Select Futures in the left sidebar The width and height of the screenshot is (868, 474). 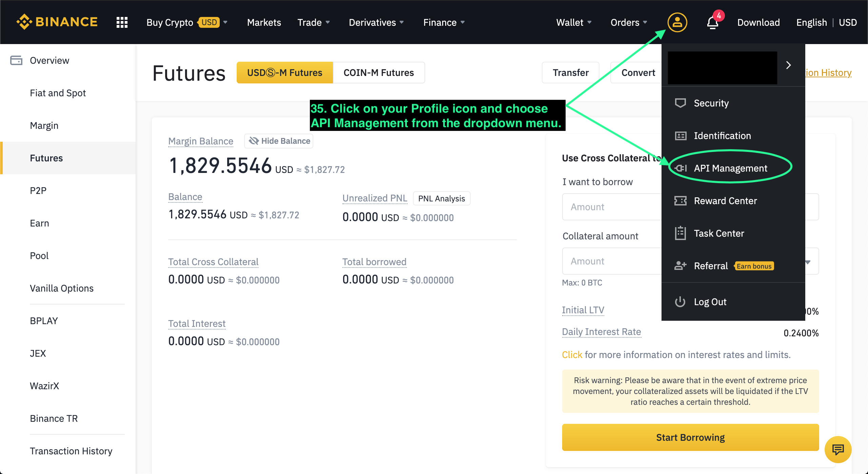pyautogui.click(x=46, y=158)
